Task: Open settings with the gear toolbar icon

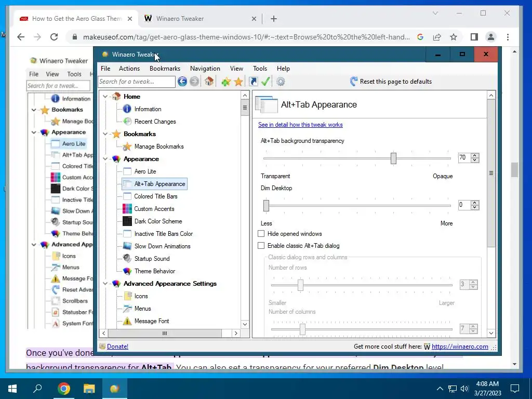Action: click(281, 82)
